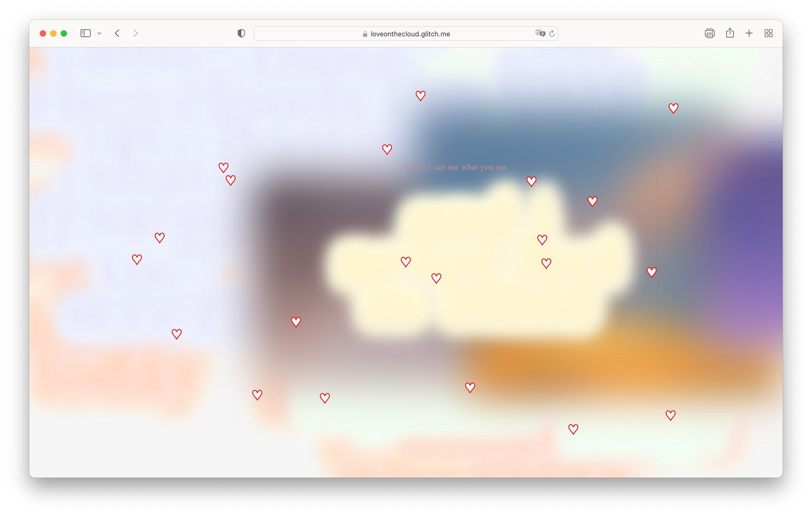Click the lock icon beside the URL
The height and width of the screenshot is (516, 812).
click(365, 34)
